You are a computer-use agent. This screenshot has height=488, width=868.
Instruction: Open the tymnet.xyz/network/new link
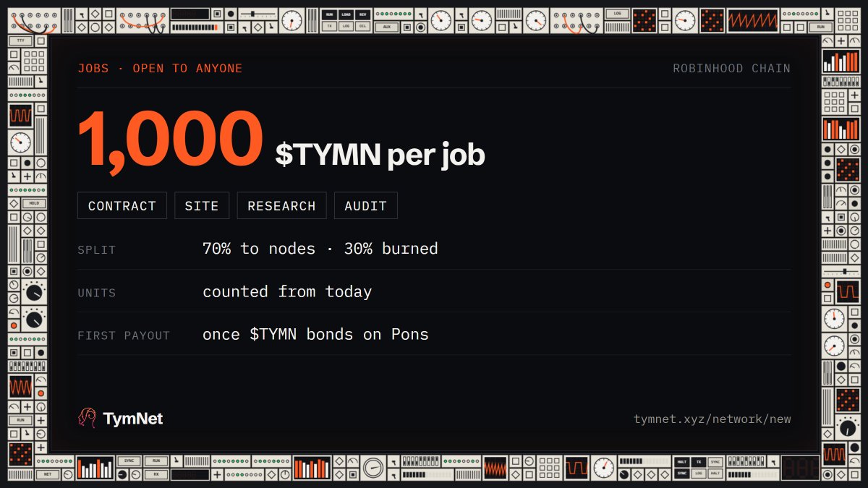[x=712, y=419]
